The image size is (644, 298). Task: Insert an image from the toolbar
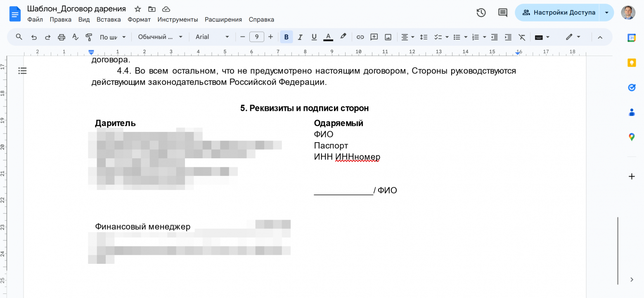coord(388,37)
